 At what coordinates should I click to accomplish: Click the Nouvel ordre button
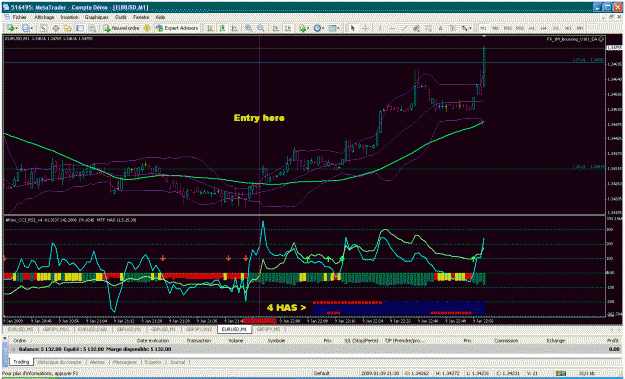[x=122, y=28]
